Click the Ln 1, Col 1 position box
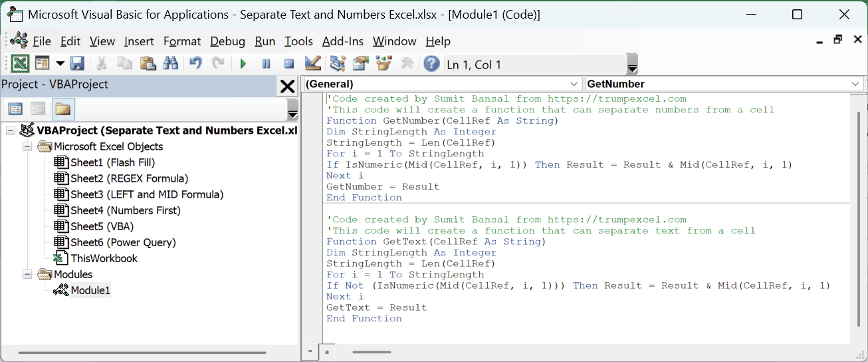Viewport: 868px width, 362px height. click(x=535, y=65)
